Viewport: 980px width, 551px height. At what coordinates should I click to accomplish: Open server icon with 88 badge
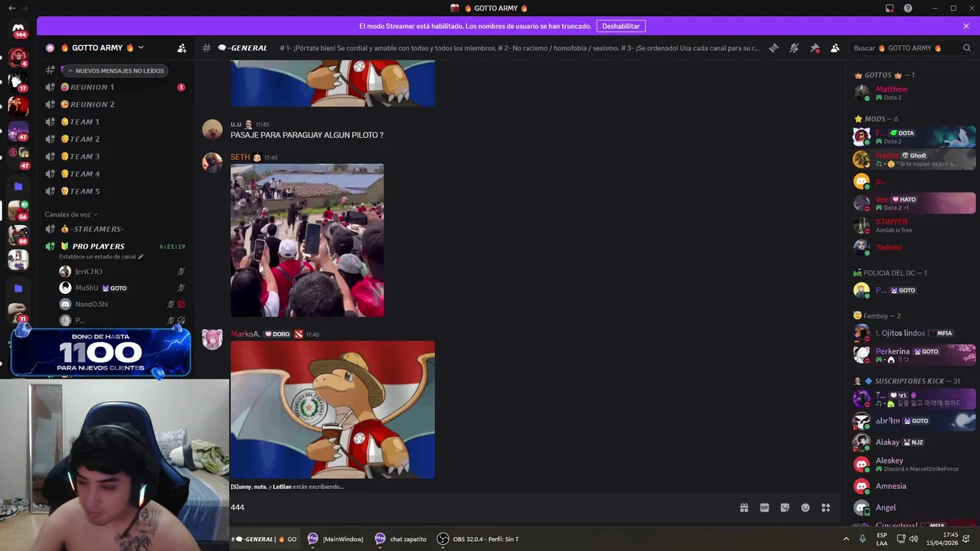[18, 235]
